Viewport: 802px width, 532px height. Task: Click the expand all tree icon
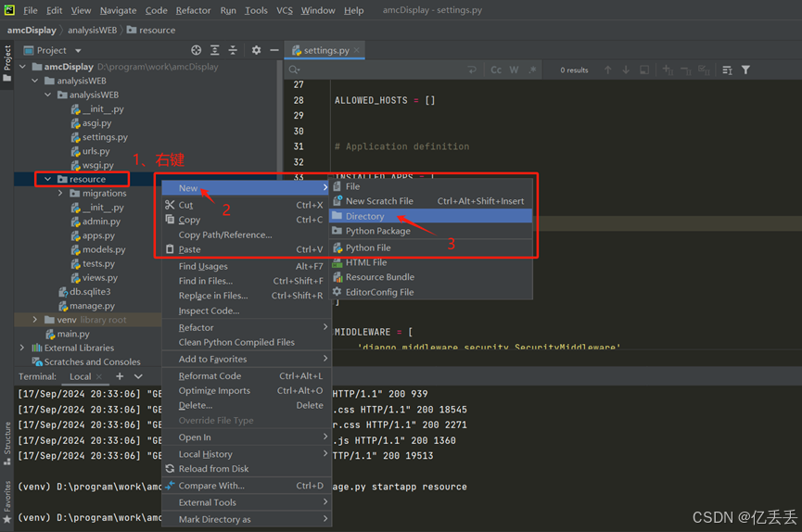215,50
